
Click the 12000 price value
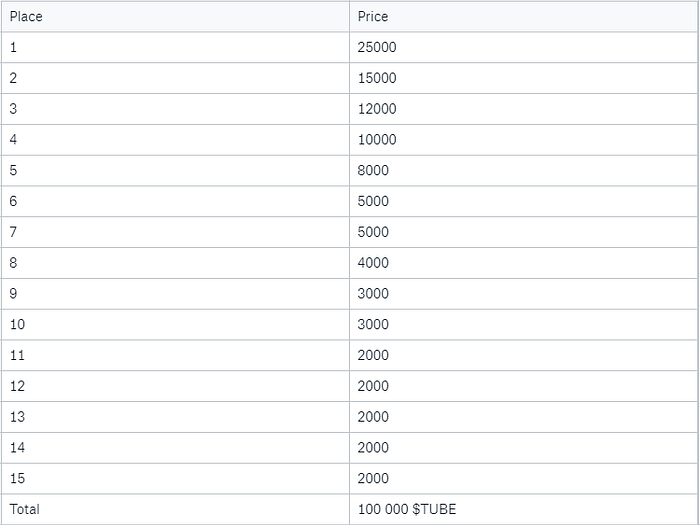pyautogui.click(x=377, y=109)
